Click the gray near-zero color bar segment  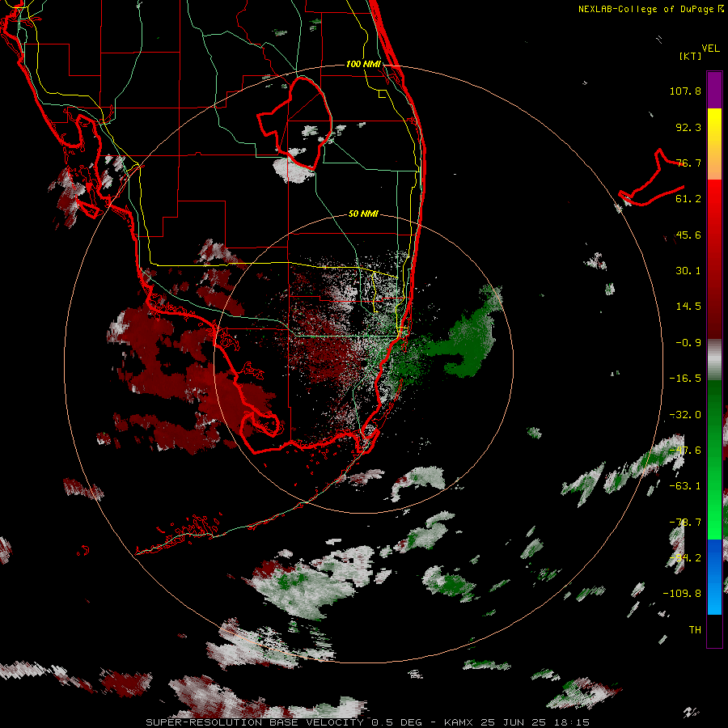(714, 360)
